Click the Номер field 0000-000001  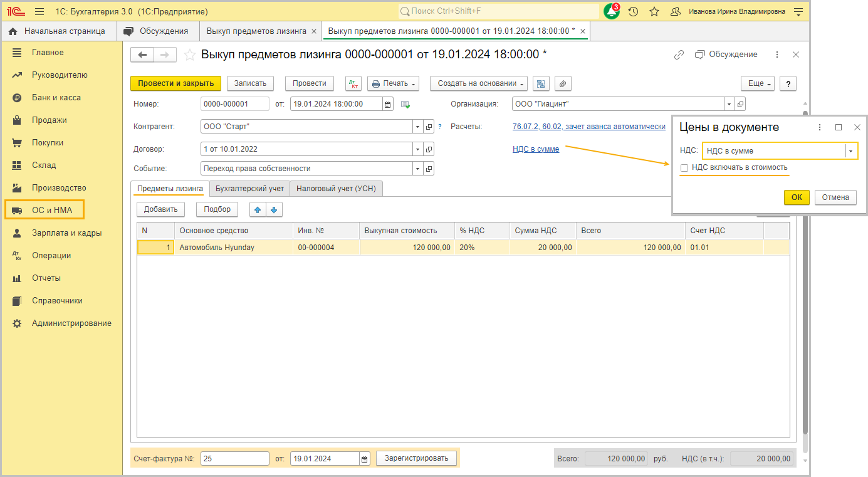pos(235,104)
